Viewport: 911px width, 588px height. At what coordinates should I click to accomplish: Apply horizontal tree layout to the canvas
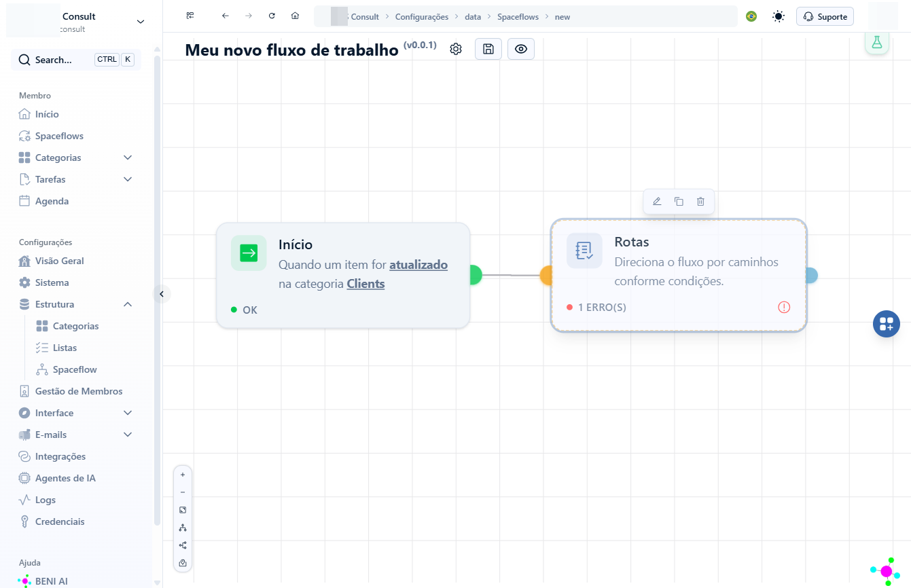click(x=183, y=545)
